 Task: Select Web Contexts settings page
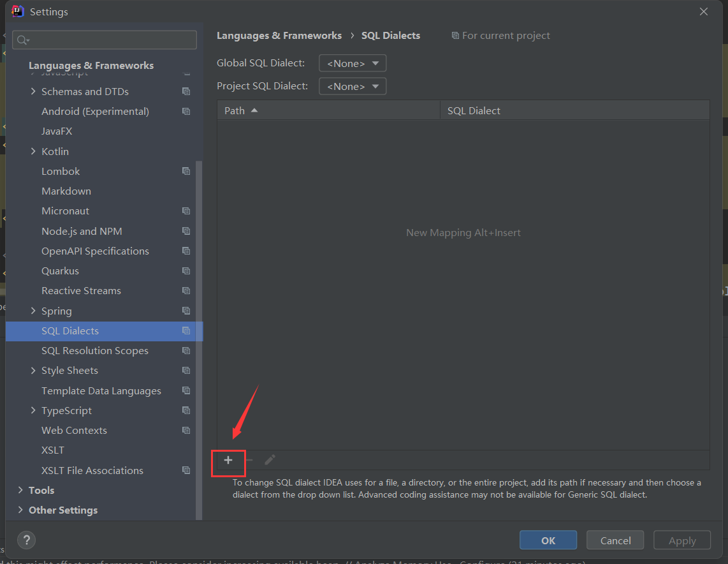click(75, 431)
